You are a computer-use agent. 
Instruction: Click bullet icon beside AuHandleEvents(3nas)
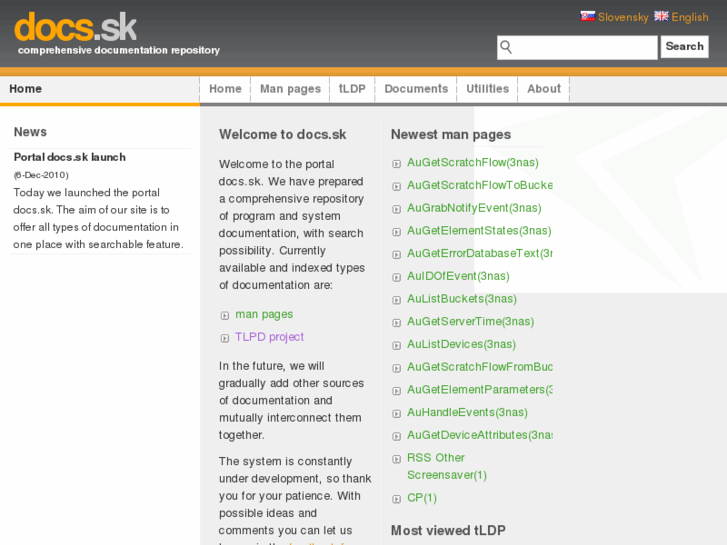pyautogui.click(x=396, y=414)
